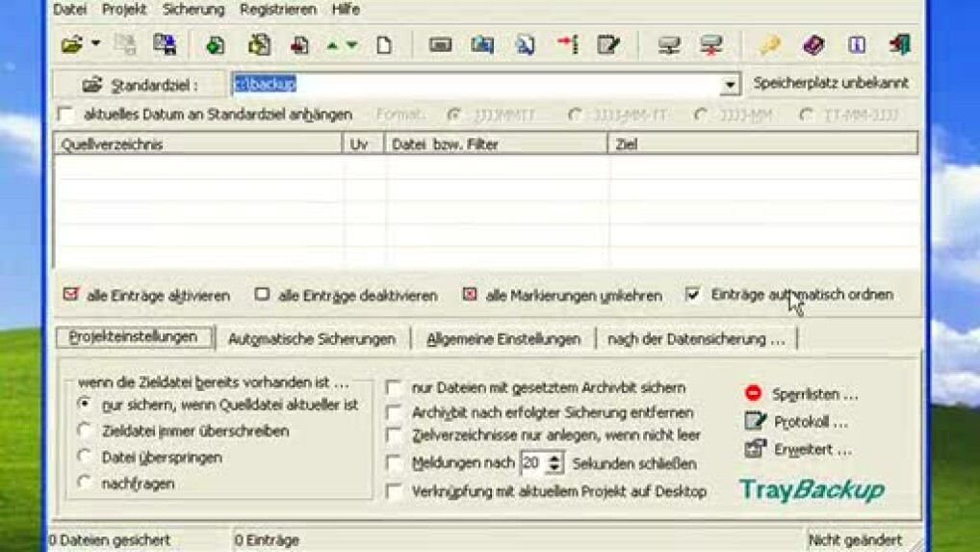Open the purple help book icon

click(813, 44)
